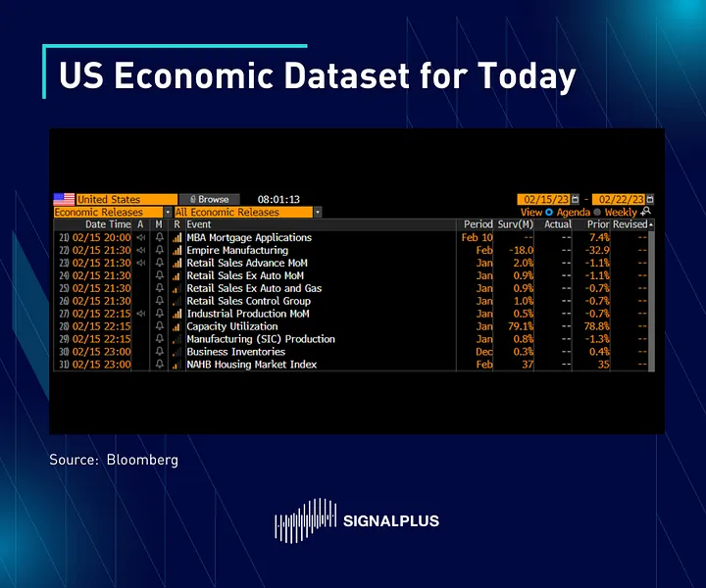Click relevance bars icon for Capacity Utilization
Viewport: 706px width, 588px height.
[176, 326]
